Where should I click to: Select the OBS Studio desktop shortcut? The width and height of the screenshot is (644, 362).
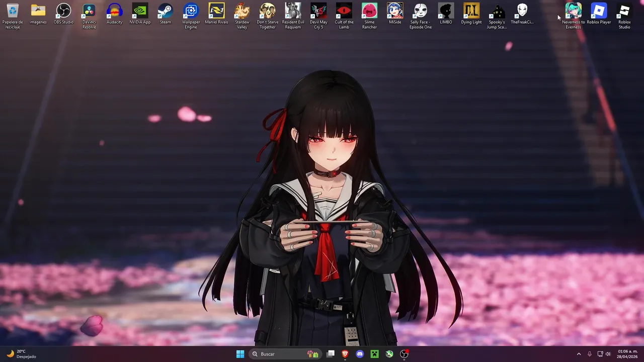[x=63, y=14]
